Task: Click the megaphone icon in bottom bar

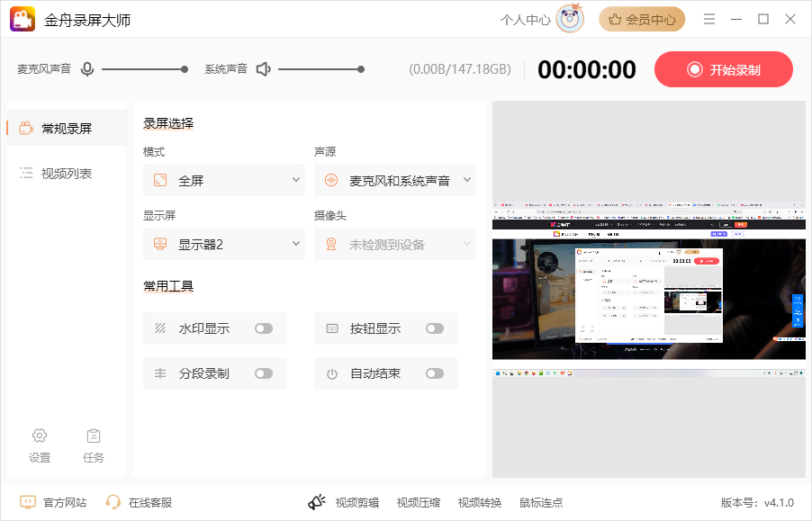Action: tap(316, 502)
